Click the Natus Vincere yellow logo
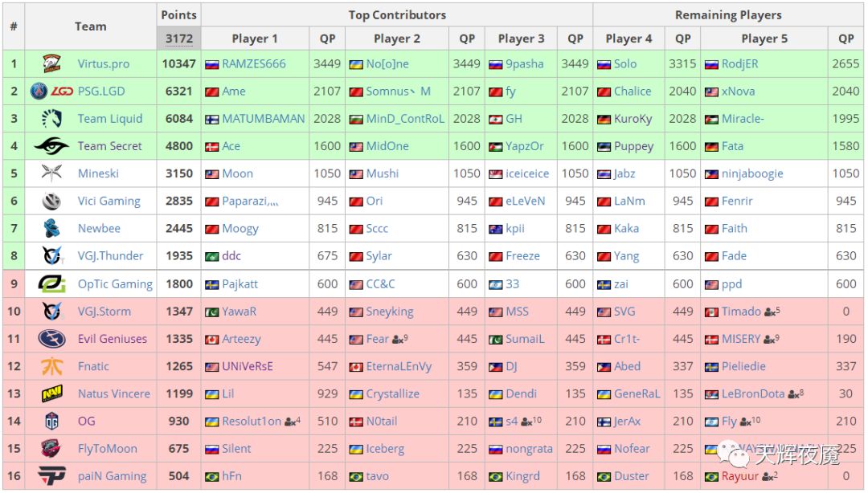868x493 pixels. point(51,394)
